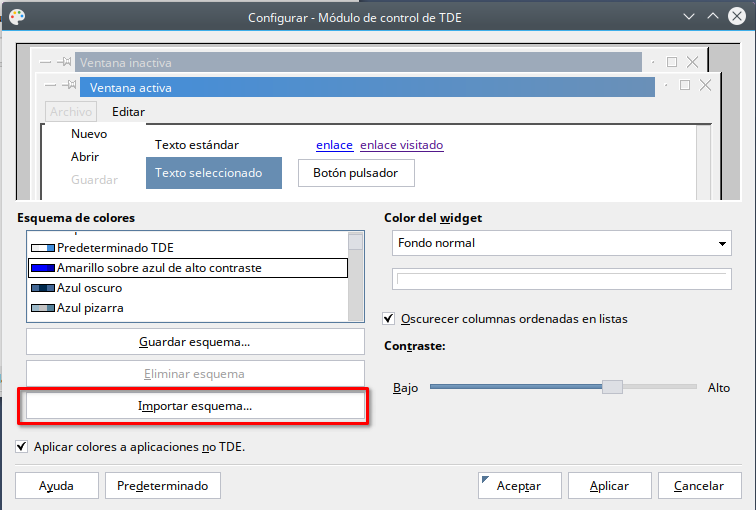Click the 'enlace' link in preview
Viewport: 756px width, 510px height.
coord(335,145)
